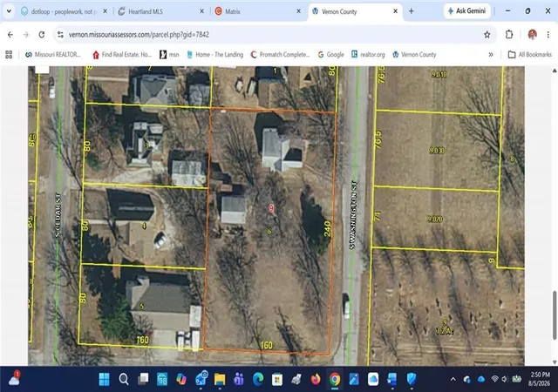The width and height of the screenshot is (558, 392).
Task: Bookmark this page with the star icon
Action: pyautogui.click(x=487, y=35)
